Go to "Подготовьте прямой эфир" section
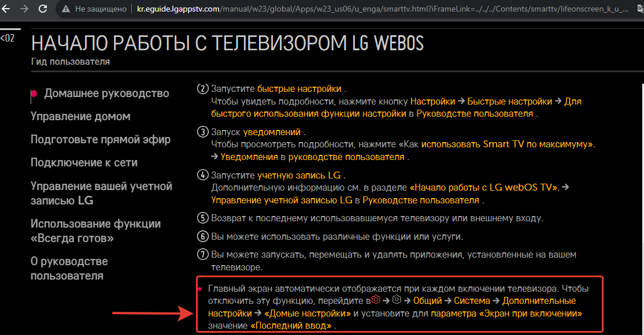 click(100, 139)
